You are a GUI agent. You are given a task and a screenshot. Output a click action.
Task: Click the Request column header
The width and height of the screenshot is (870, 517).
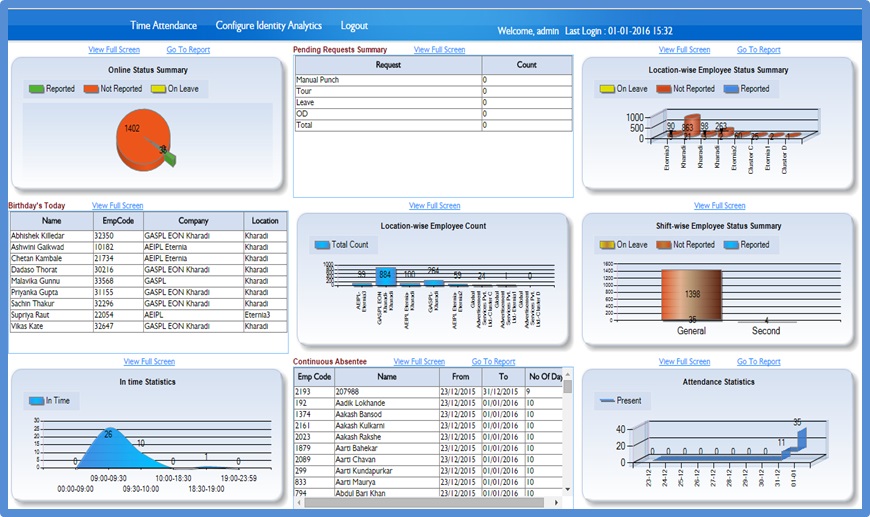point(388,65)
